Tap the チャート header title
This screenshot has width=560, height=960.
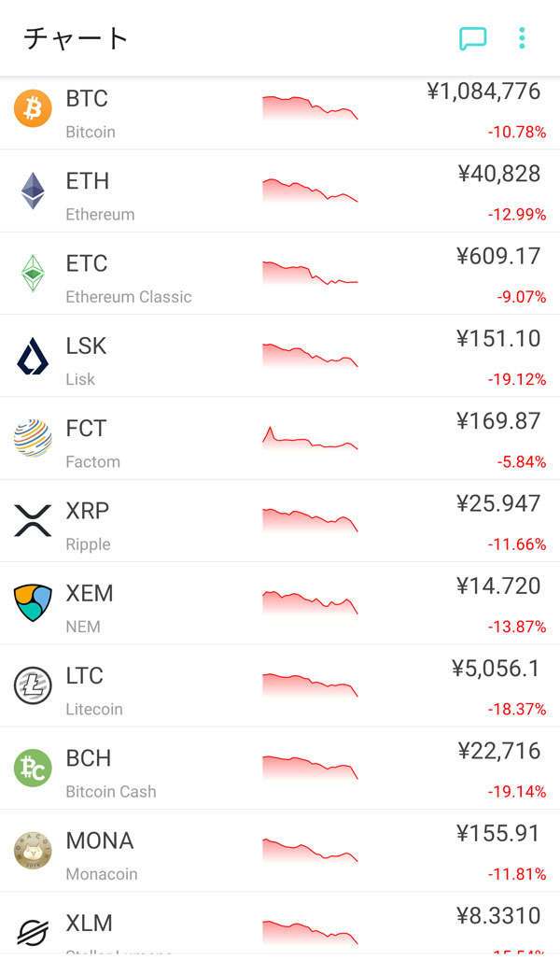tap(76, 38)
